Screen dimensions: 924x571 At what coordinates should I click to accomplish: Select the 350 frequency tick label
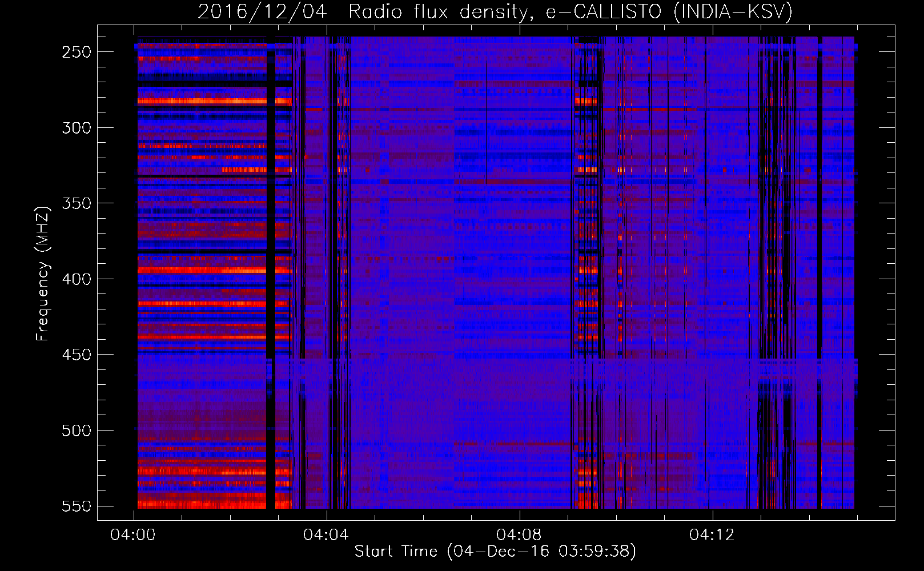point(77,203)
